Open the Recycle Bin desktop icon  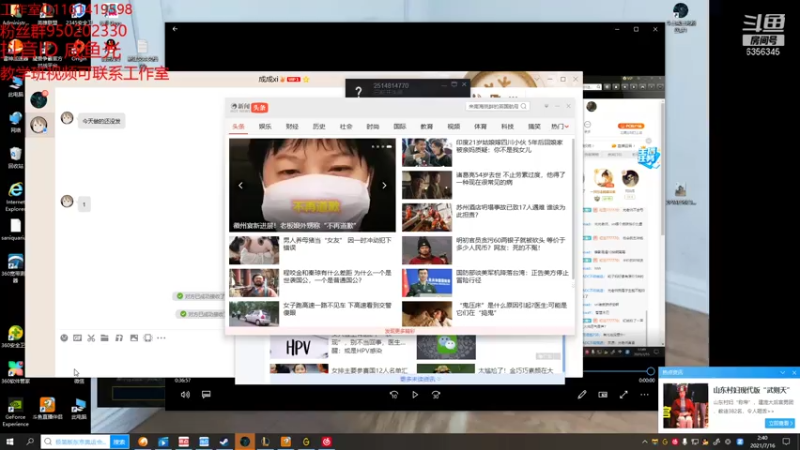tap(15, 157)
